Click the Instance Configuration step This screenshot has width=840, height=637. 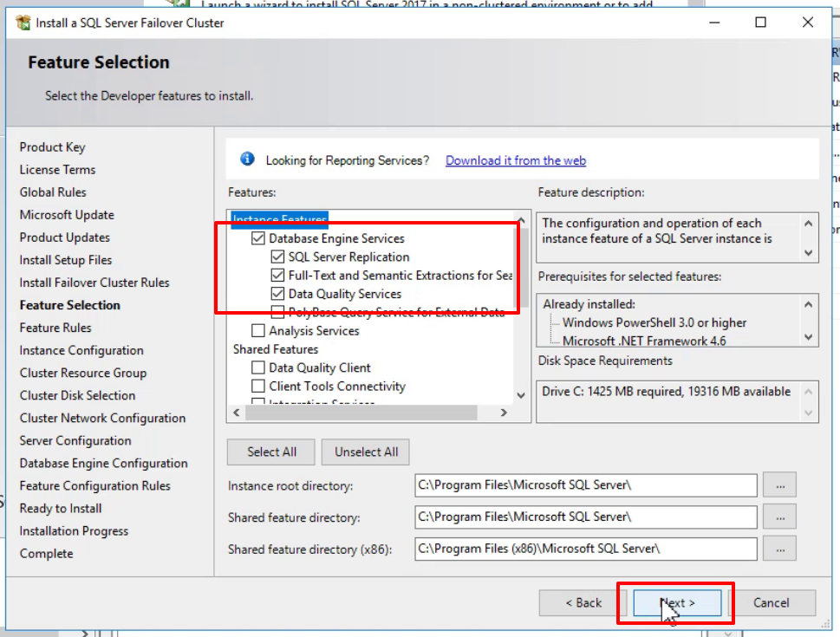point(81,350)
